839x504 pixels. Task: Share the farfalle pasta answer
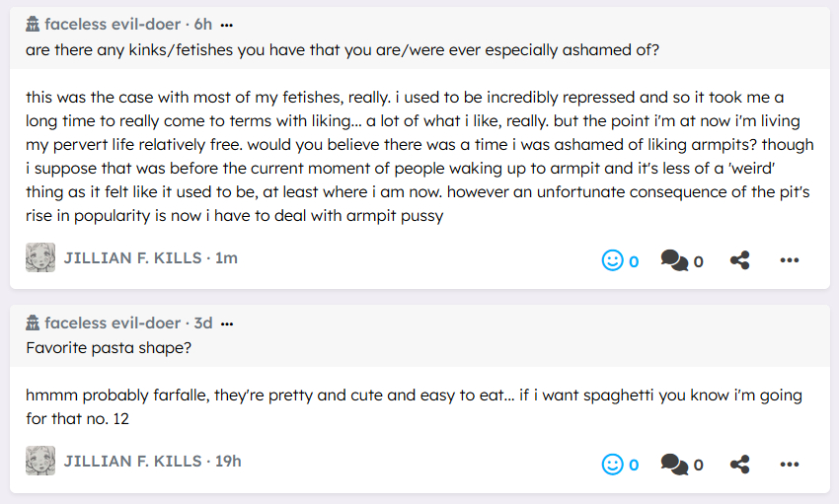tap(740, 464)
